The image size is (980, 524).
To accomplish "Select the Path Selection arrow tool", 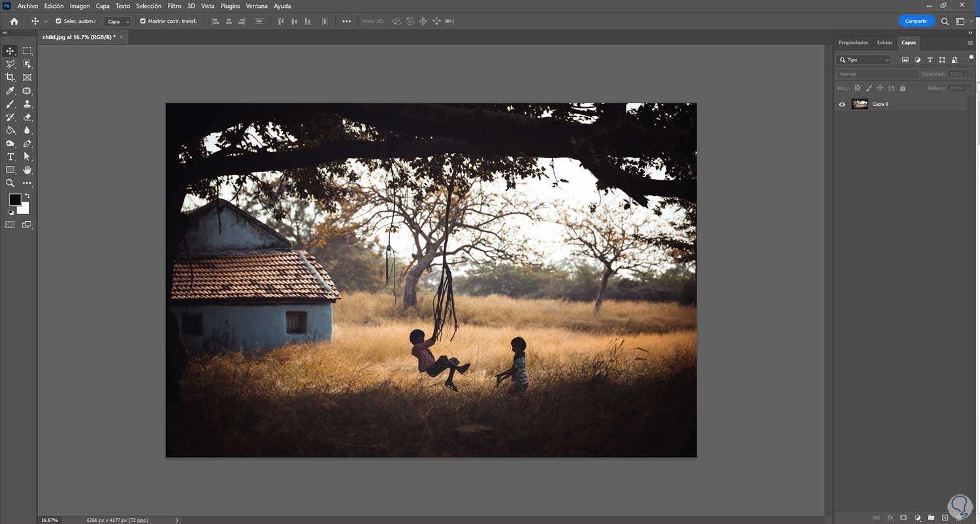I will [x=27, y=157].
